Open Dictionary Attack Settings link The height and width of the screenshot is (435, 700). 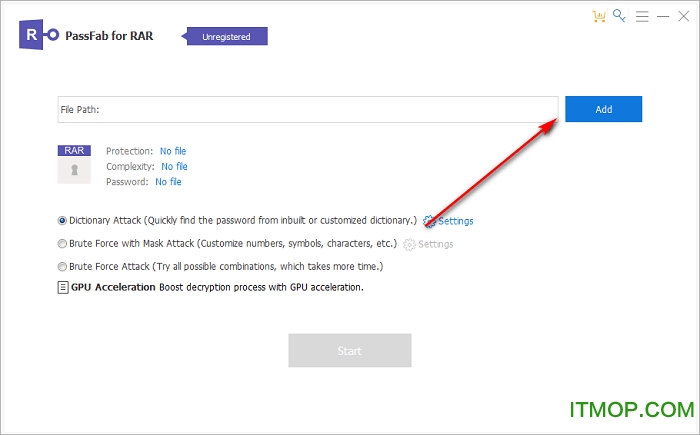coord(448,221)
